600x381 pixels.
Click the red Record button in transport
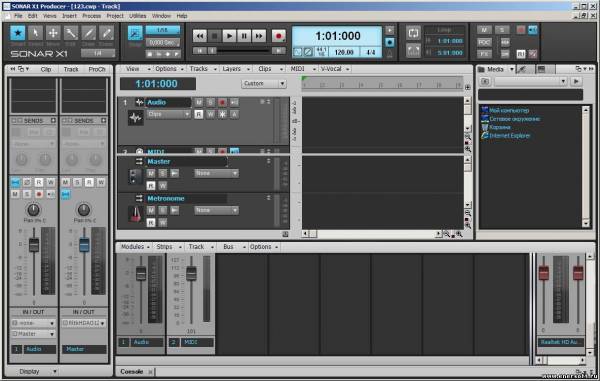pos(279,36)
